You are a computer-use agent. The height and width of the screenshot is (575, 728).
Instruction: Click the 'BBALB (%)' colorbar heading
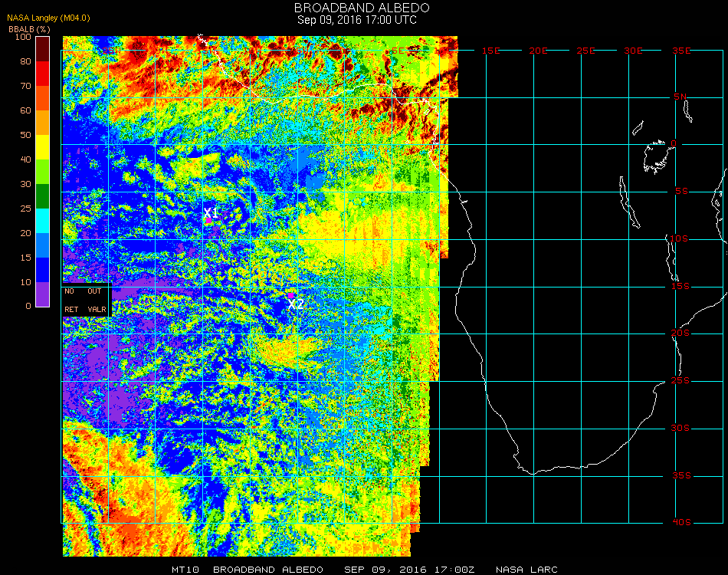pos(29,29)
